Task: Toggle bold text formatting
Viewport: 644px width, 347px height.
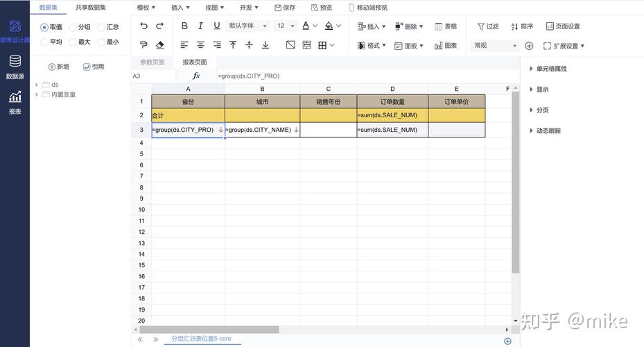Action: [184, 26]
